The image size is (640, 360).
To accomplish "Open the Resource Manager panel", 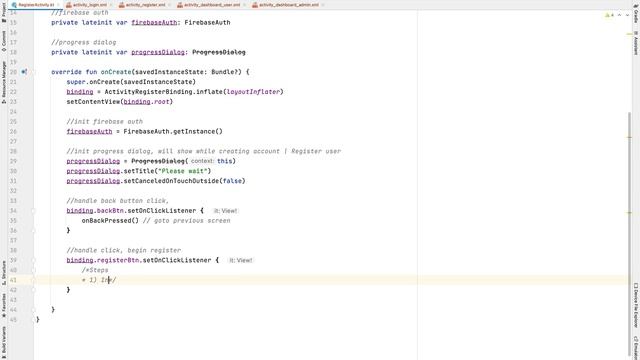I will point(4,82).
